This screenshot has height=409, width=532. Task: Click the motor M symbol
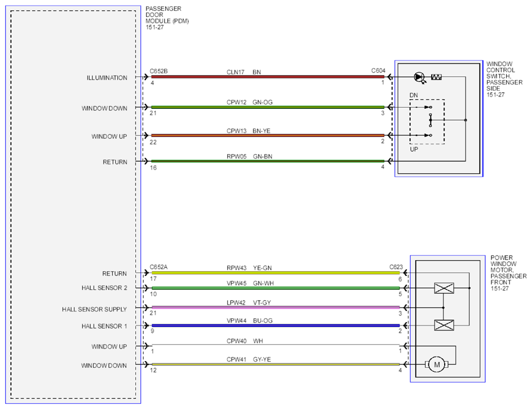437,364
